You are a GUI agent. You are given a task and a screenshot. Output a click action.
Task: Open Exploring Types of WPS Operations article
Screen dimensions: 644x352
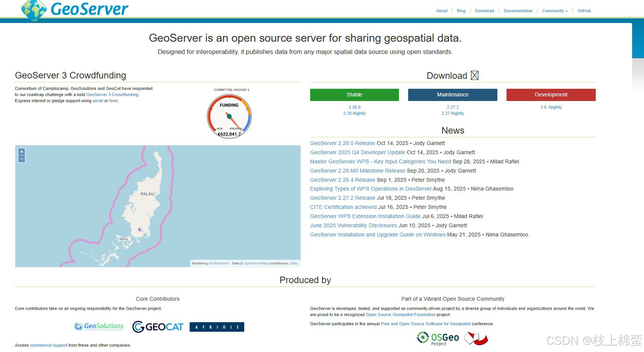[371, 189]
